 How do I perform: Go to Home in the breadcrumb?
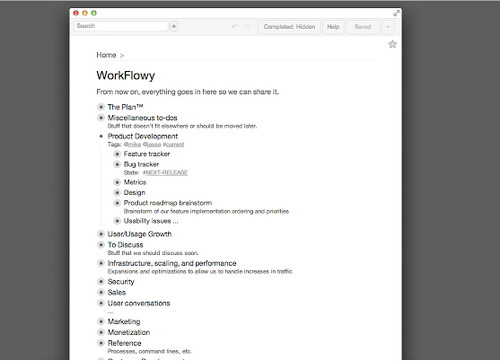pos(106,55)
